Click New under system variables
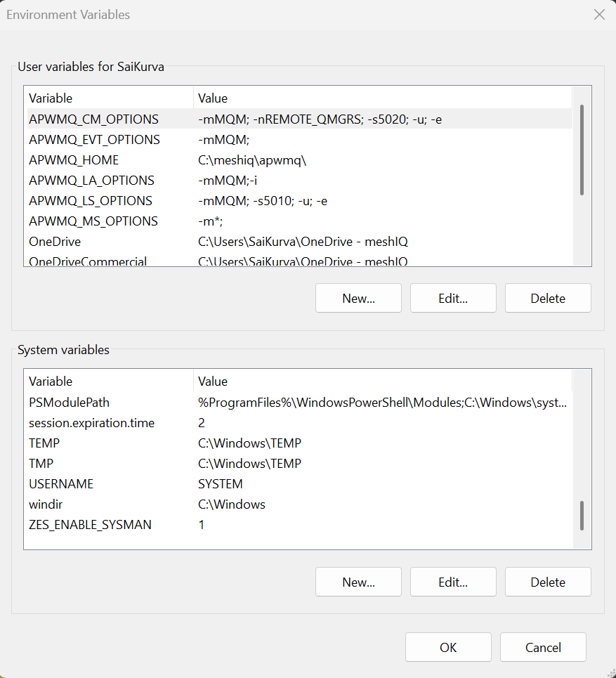Viewport: 616px width, 678px height. click(358, 582)
